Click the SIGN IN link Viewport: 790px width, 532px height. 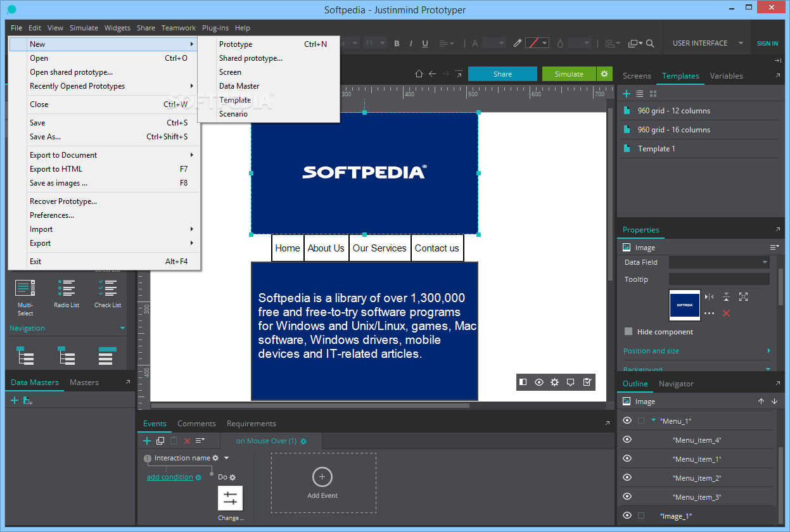(x=767, y=44)
